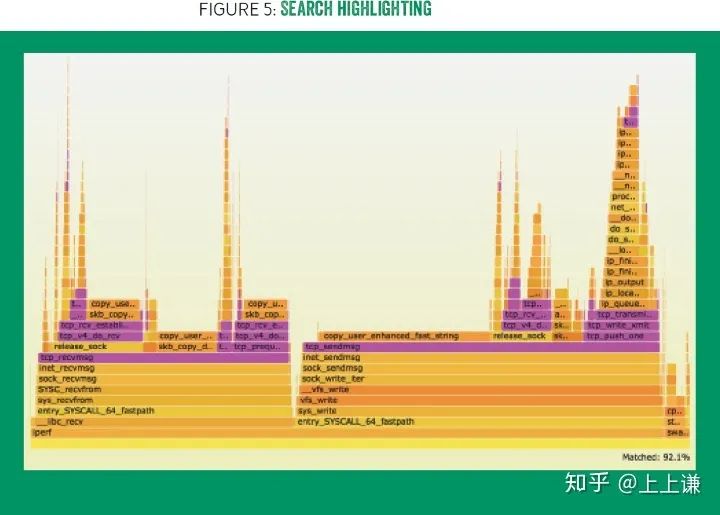Click the __do.. frame below net_..

point(626,218)
